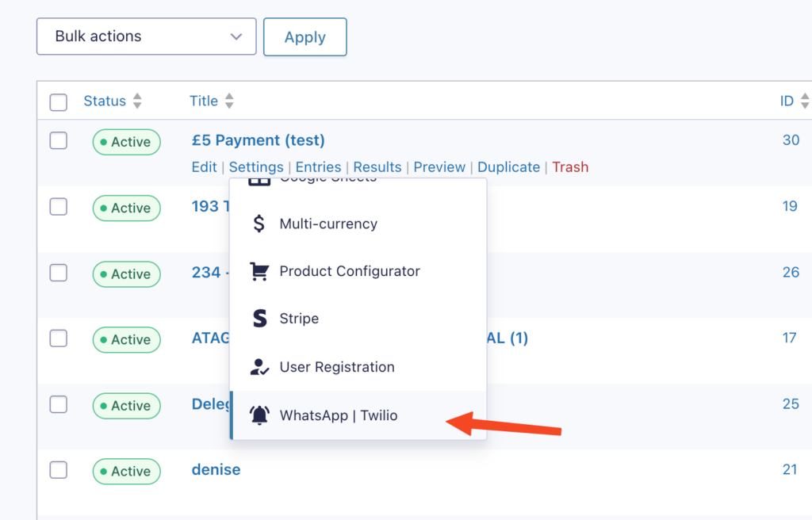The image size is (812, 520).
Task: Toggle the select-all checkbox in header
Action: tap(59, 102)
